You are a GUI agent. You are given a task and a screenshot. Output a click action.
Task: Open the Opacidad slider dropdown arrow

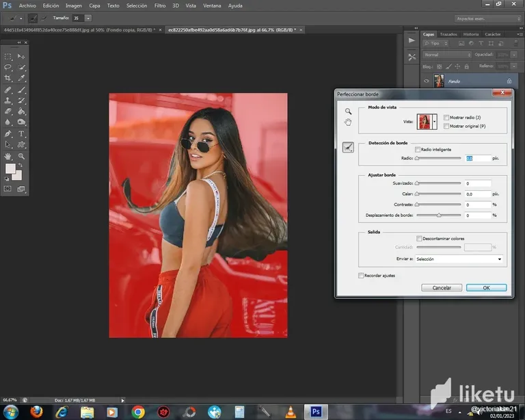(514, 55)
